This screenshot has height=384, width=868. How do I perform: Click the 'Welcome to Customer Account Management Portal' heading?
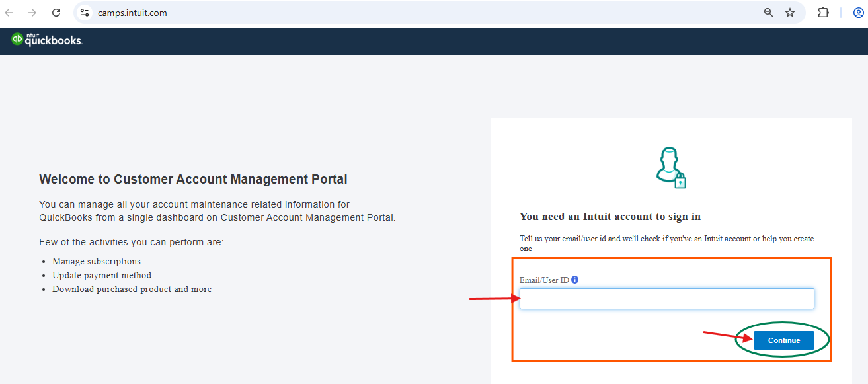193,179
